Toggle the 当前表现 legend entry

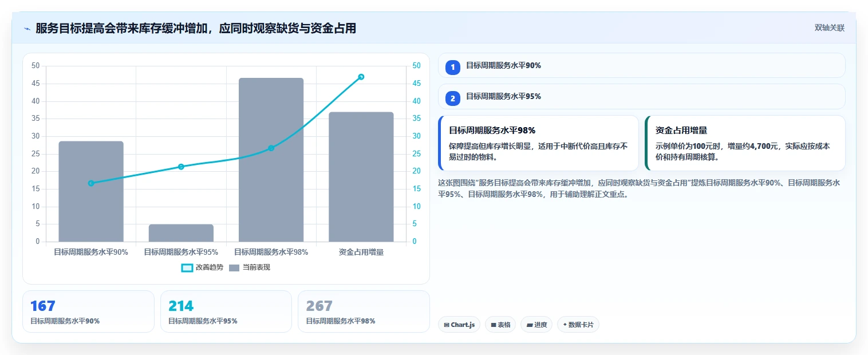(250, 267)
